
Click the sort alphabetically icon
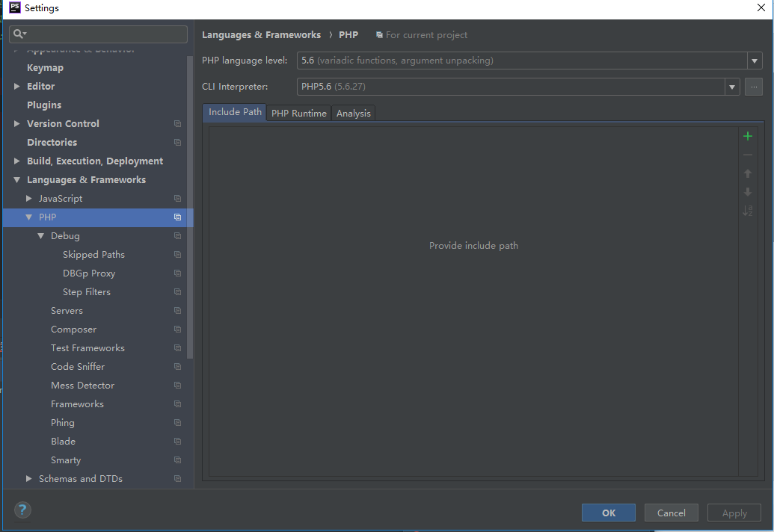[x=748, y=211]
